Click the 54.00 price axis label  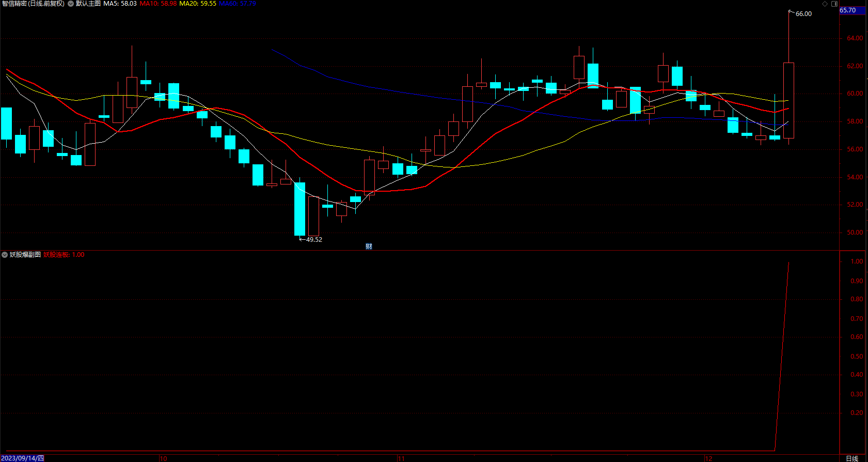pos(855,177)
